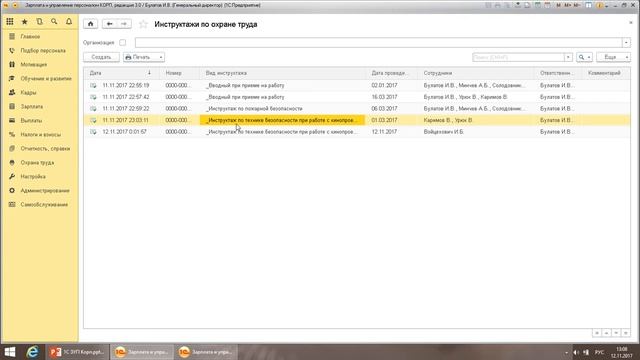Image resolution: width=640 pixels, height=360 pixels.
Task: Expand the search field history dropdown
Action: click(568, 57)
